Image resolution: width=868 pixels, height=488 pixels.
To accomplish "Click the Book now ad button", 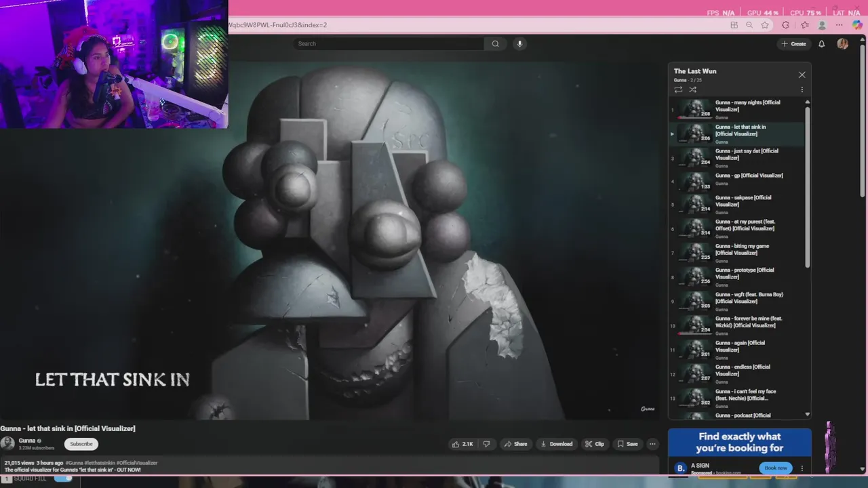I will [776, 468].
